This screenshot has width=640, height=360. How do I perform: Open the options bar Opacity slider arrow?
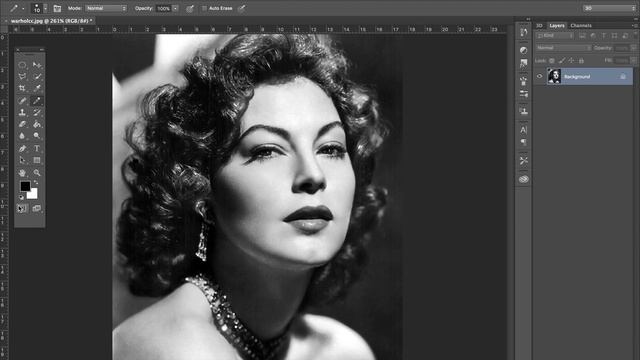[175, 8]
